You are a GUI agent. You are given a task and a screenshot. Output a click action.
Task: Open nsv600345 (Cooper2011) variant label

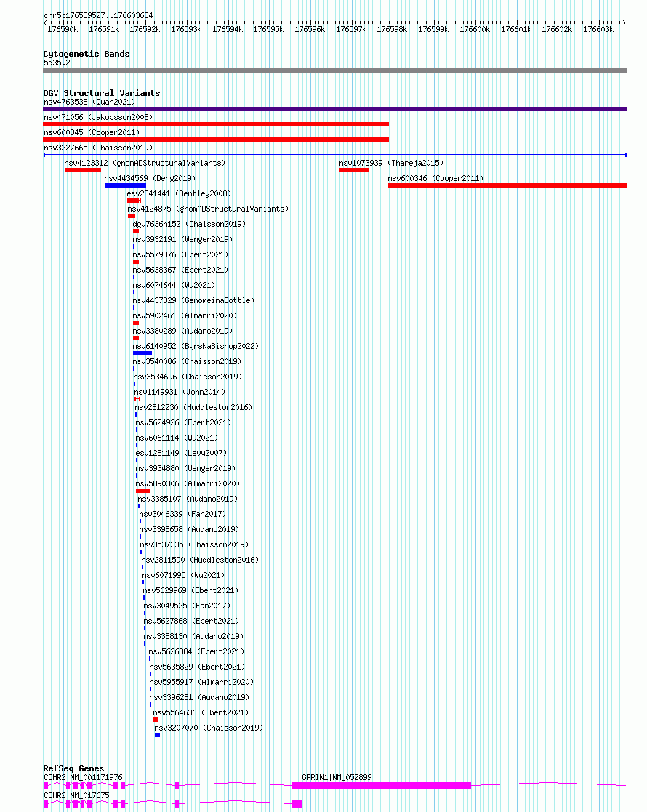[92, 132]
